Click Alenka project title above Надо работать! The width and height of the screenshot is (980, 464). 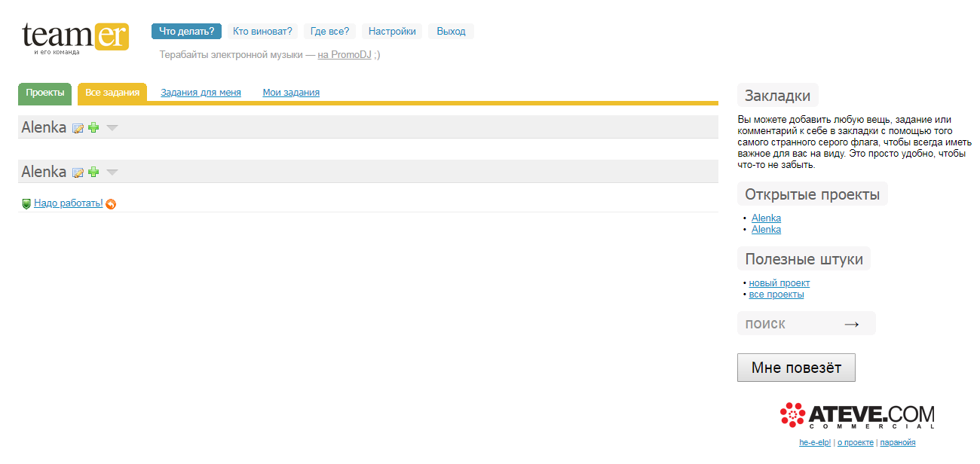pos(44,172)
